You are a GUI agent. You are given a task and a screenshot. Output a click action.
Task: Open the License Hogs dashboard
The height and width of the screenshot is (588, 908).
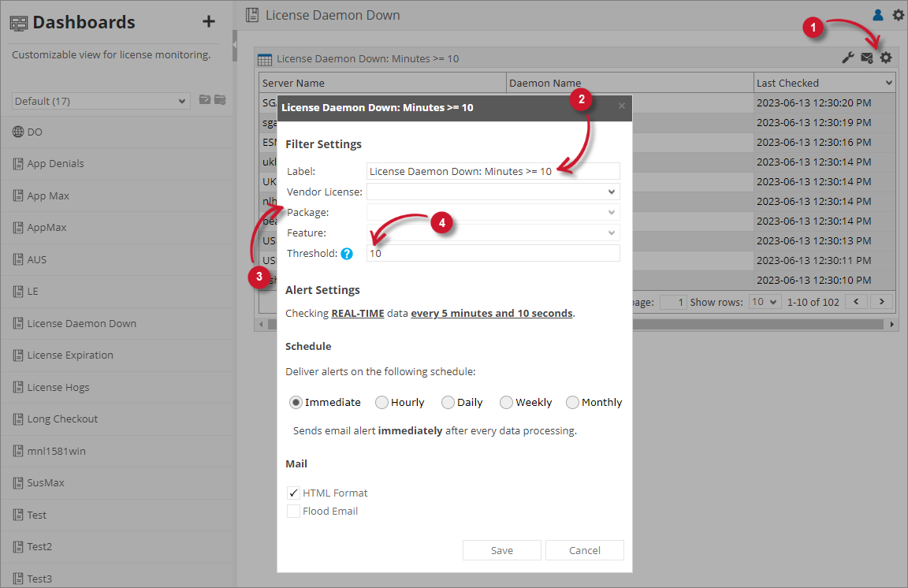(116, 387)
